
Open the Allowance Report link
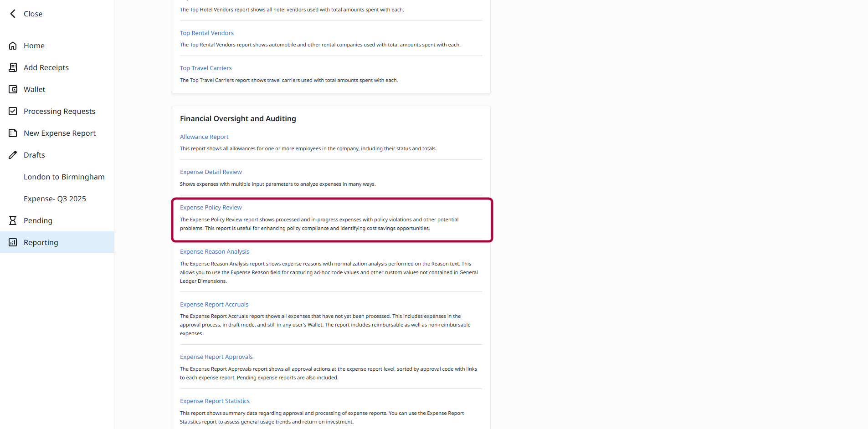(x=204, y=137)
